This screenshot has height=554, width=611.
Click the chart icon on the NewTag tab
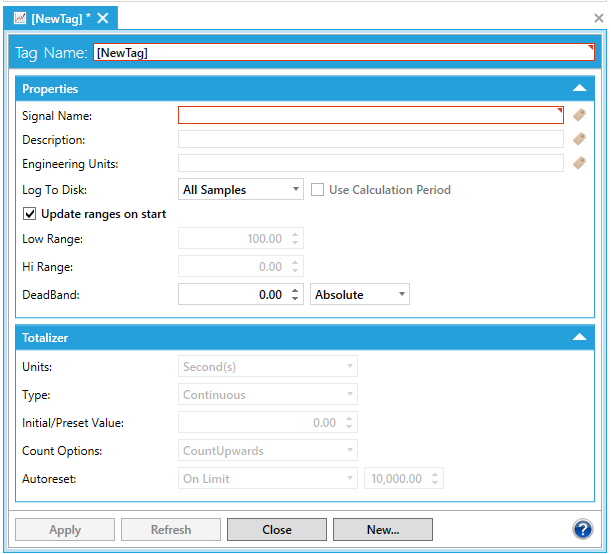(20, 18)
